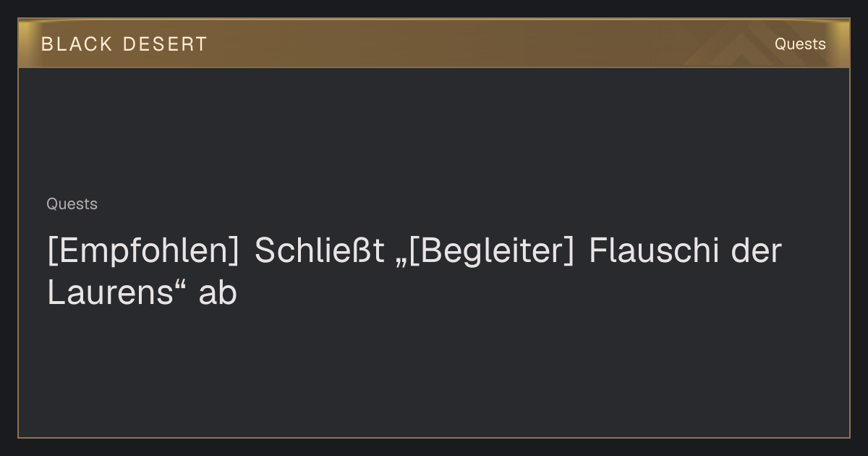Select the small Quests breadcrumb above the title
The height and width of the screenshot is (456, 868).
pos(72,204)
